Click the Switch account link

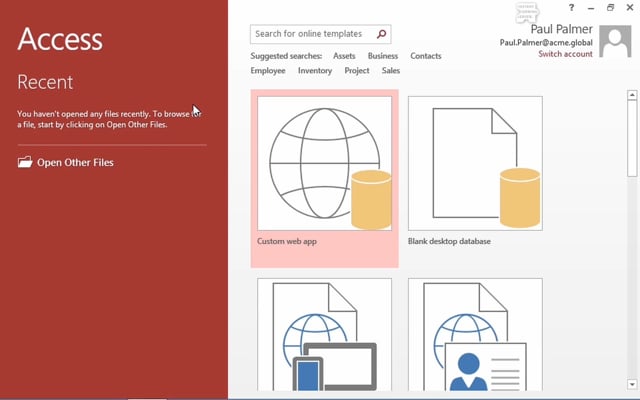point(565,54)
